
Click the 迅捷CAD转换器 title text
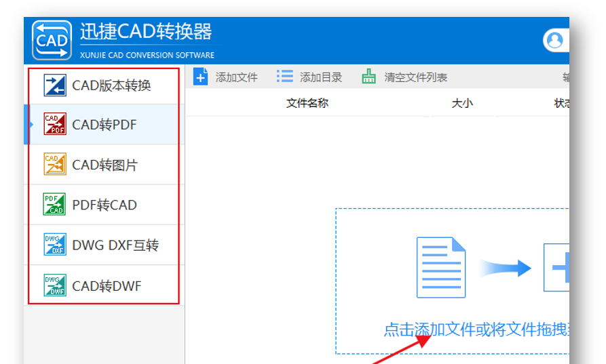[x=146, y=32]
